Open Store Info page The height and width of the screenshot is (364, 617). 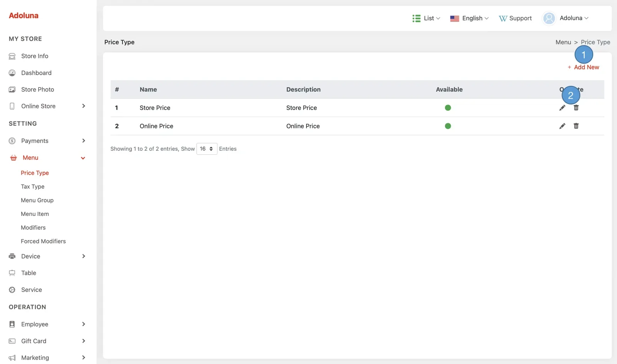click(35, 56)
